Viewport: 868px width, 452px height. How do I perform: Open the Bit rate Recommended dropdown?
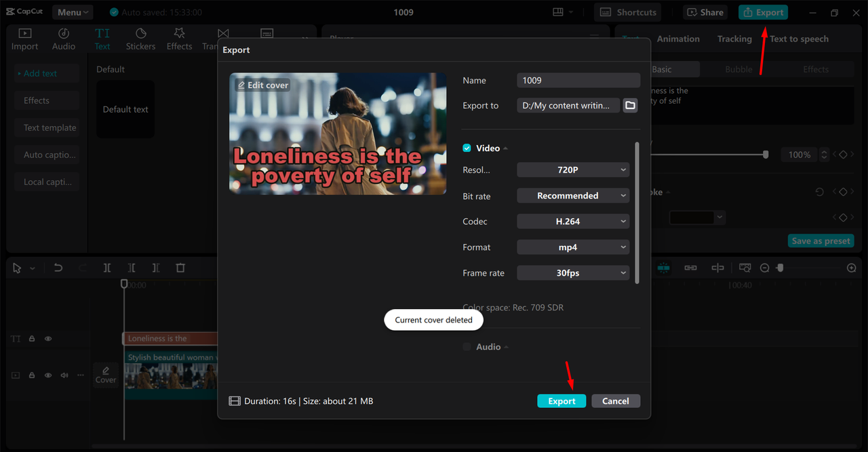pos(573,196)
